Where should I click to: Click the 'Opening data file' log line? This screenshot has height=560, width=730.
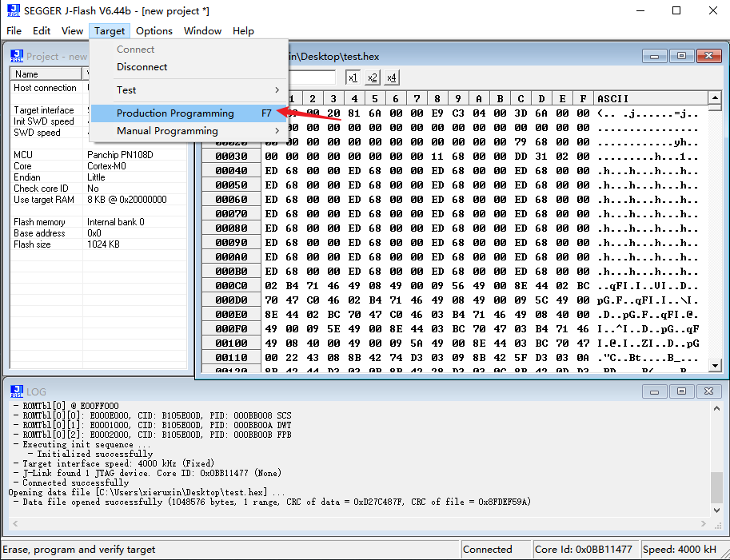pyautogui.click(x=146, y=493)
